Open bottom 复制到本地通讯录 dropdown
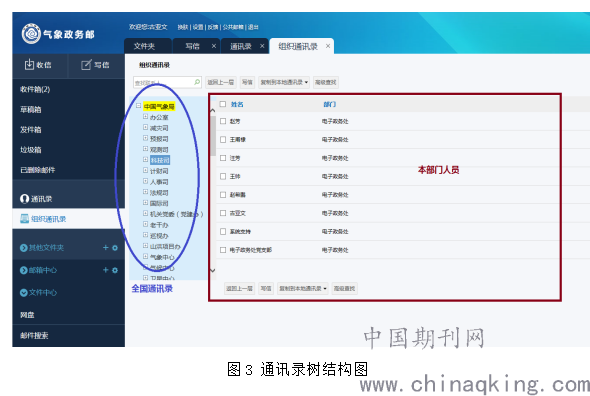 [x=303, y=288]
